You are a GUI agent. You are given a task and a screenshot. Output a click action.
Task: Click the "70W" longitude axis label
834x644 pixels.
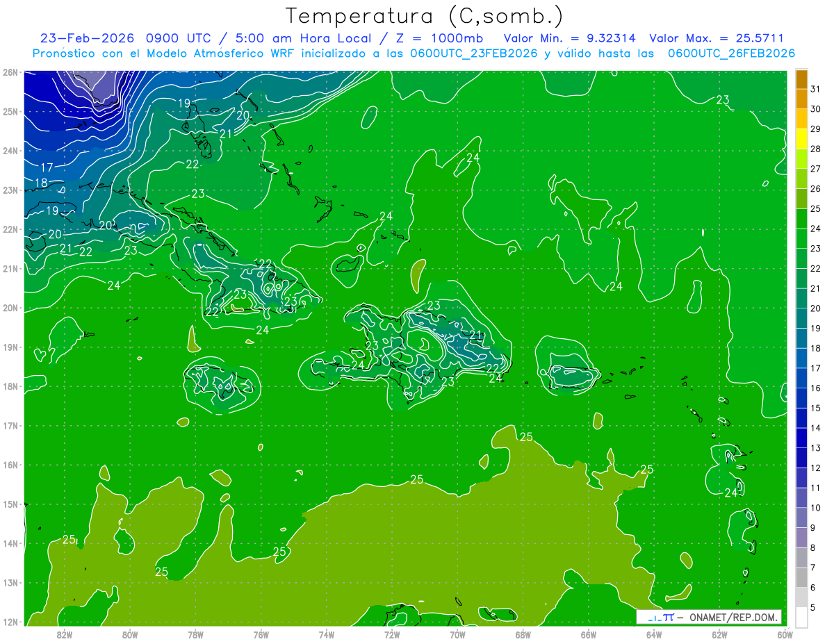point(457,634)
